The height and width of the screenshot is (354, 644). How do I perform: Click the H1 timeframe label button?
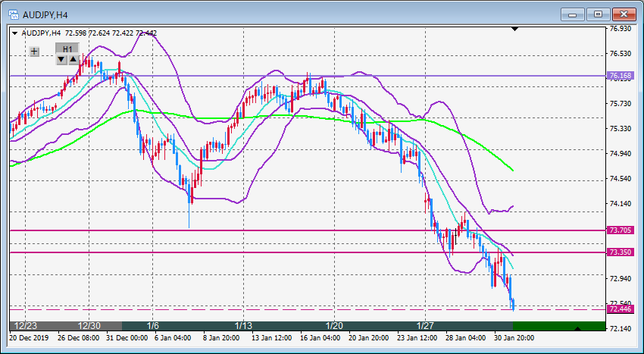(x=67, y=49)
